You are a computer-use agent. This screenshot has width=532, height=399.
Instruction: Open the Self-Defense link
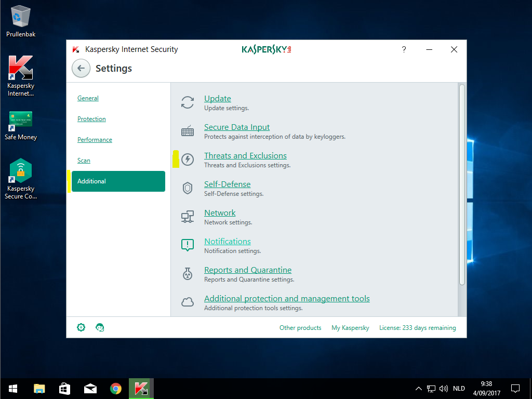coord(228,184)
